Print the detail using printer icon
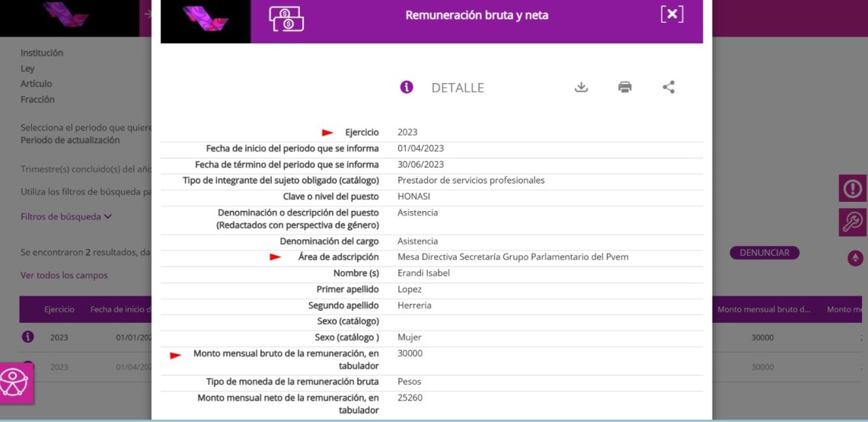 (x=625, y=87)
